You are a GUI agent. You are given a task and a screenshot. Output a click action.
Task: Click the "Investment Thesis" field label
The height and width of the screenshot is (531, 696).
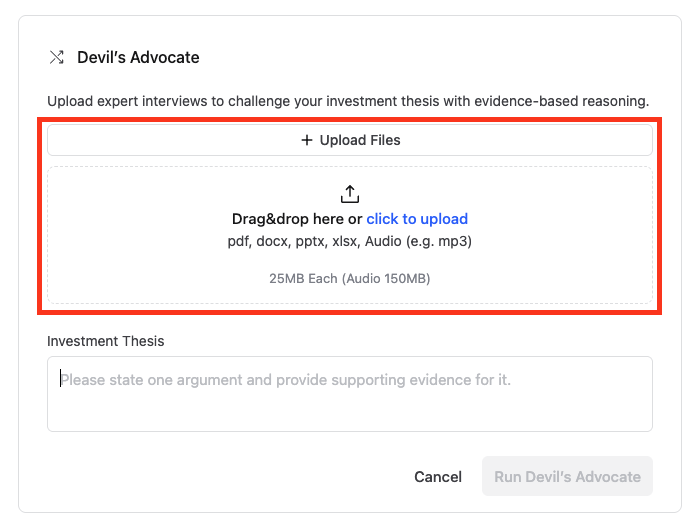[106, 341]
